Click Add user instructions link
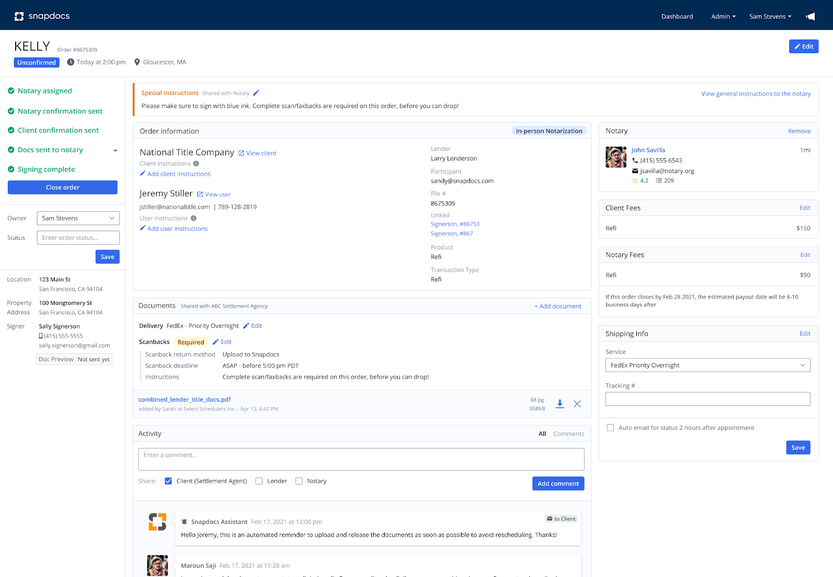The image size is (833, 577). click(174, 228)
